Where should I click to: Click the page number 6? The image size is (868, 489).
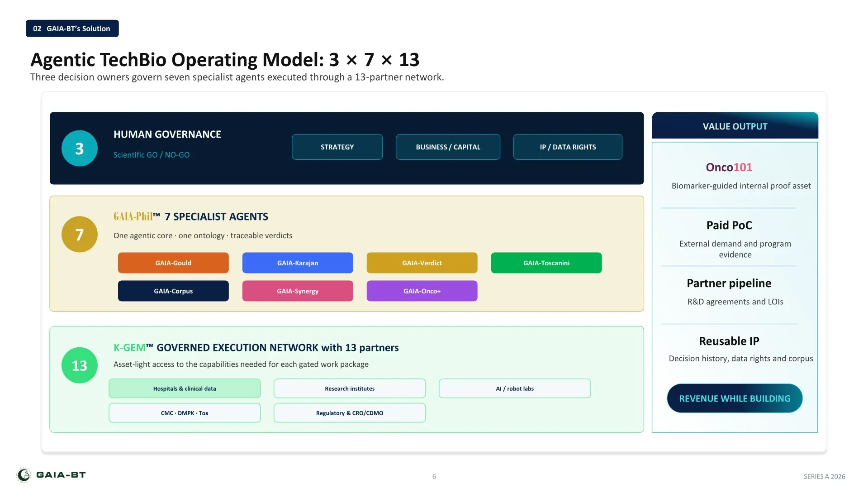coord(434,476)
